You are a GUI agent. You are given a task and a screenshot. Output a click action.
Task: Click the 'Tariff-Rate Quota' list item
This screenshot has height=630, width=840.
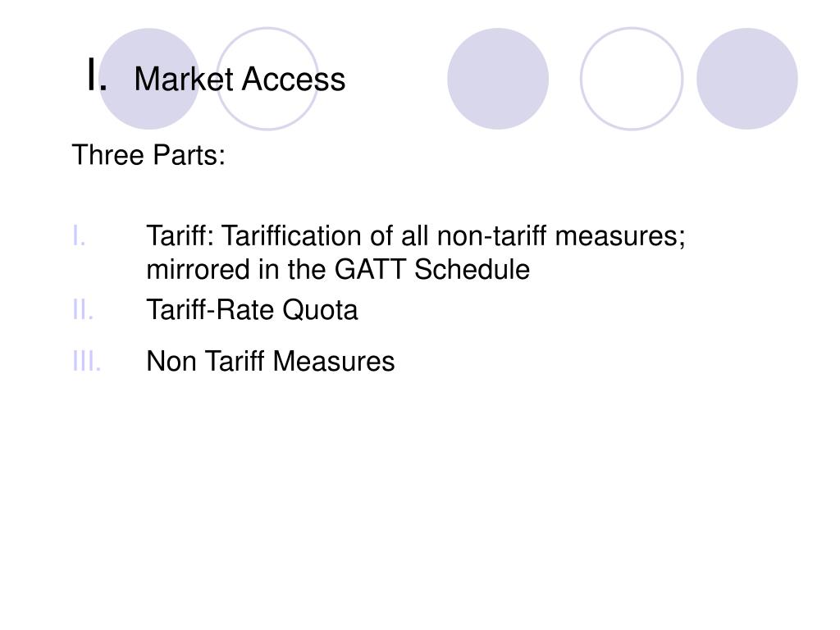(253, 309)
